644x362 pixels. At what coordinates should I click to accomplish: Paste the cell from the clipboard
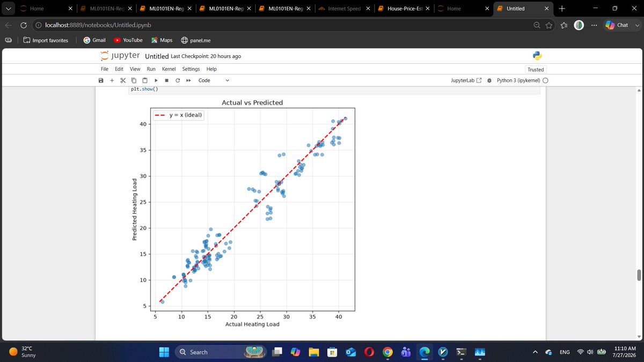[x=145, y=80]
